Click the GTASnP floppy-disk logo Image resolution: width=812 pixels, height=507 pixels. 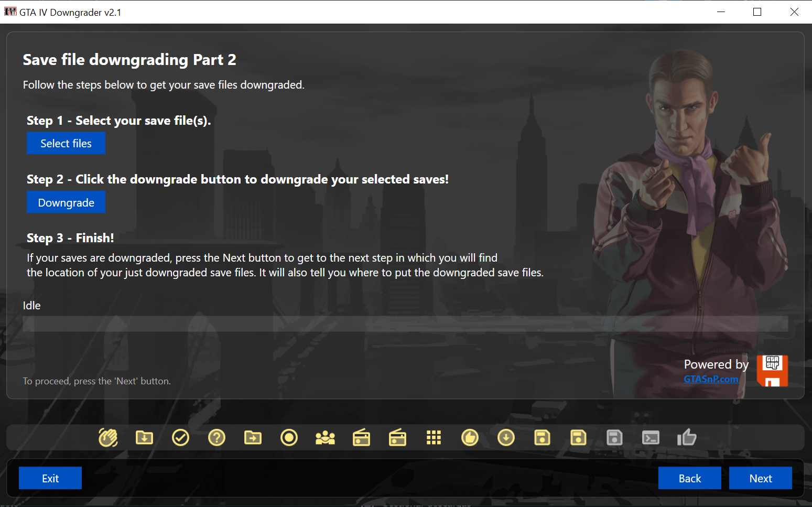[772, 371]
